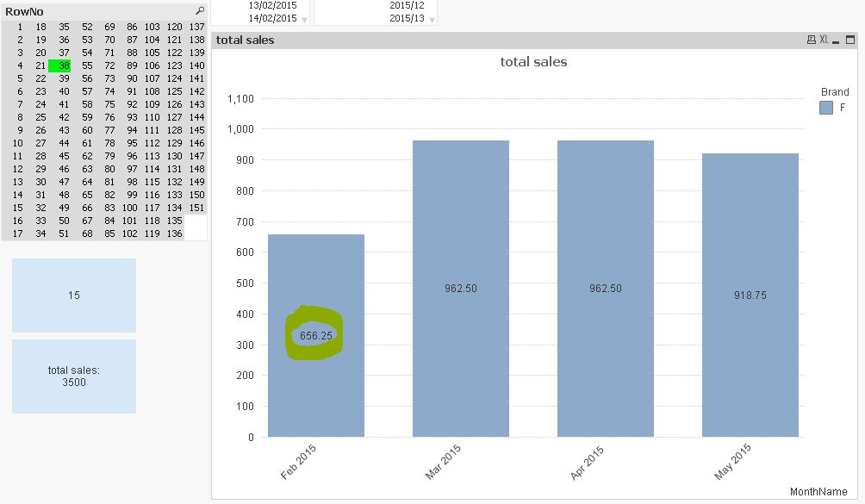Viewport: 865px width, 504px height.
Task: Click the text box displaying 15
Action: click(x=73, y=295)
